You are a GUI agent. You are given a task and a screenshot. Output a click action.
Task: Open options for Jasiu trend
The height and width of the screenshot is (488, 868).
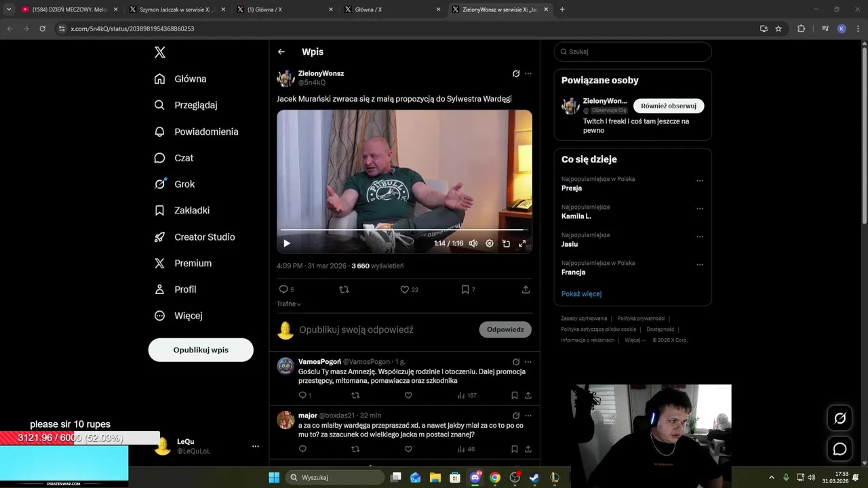tap(700, 237)
